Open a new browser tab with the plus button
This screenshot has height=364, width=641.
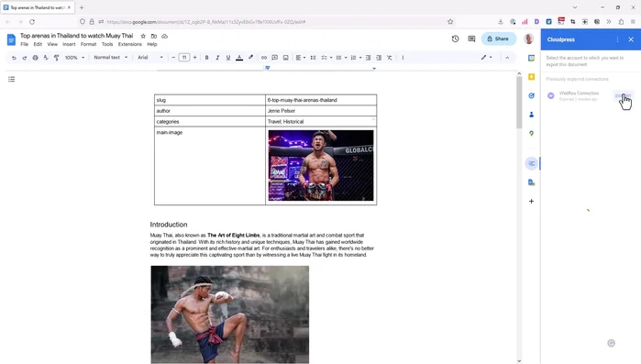tap(82, 7)
